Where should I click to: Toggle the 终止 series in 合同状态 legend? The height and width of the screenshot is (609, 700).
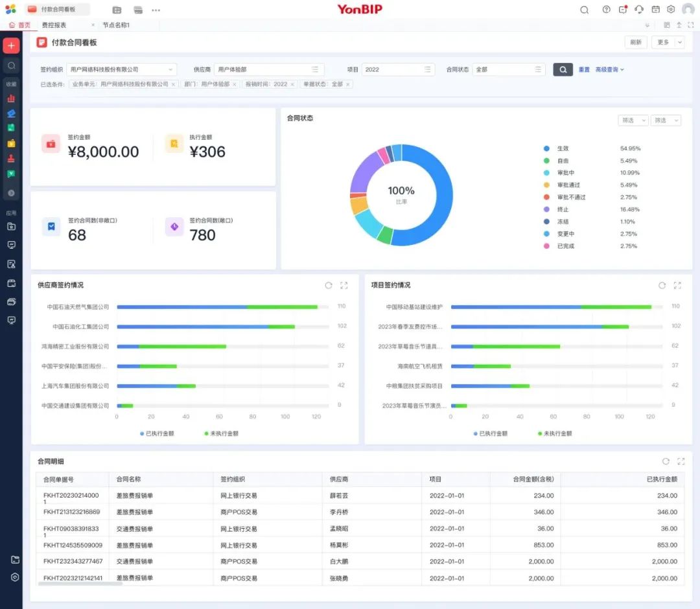tap(562, 209)
